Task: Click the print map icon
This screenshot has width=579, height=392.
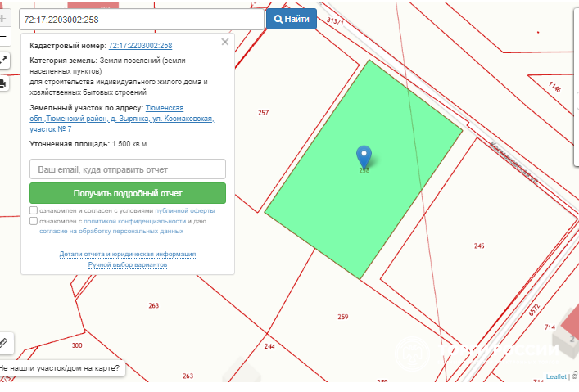Action: tap(3, 83)
